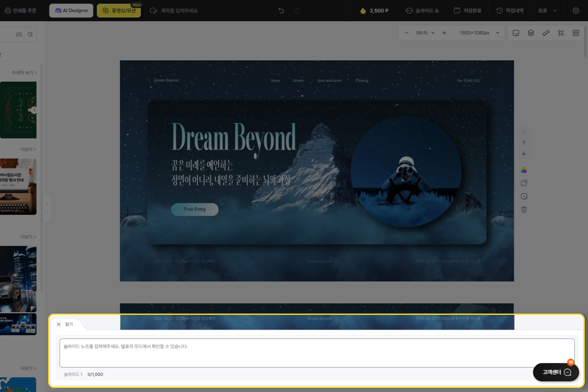
Task: Toggle the ruler icon
Action: pos(546,33)
